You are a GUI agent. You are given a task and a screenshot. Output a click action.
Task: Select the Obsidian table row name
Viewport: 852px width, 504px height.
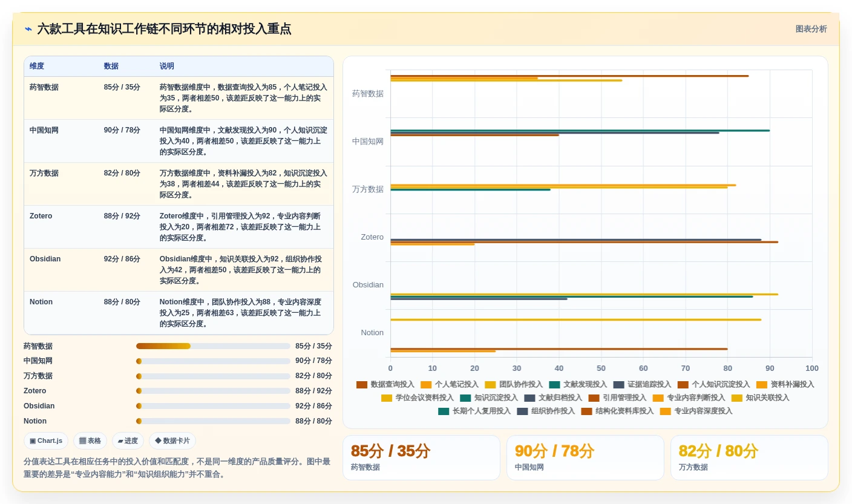tap(45, 259)
